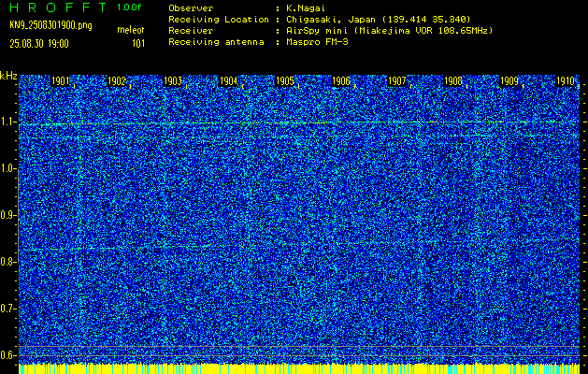
Task: Click the 1903 time marker
Action: pos(173,81)
